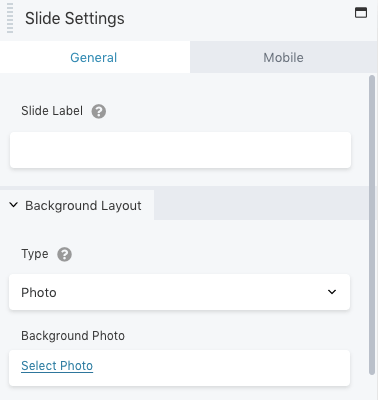Switch to the General tab

[x=95, y=57]
